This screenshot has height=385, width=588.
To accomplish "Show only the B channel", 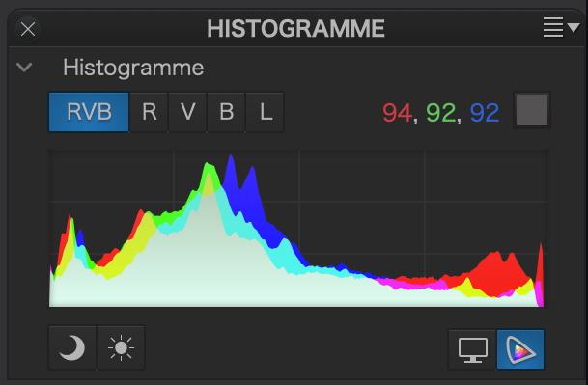I will pos(226,112).
